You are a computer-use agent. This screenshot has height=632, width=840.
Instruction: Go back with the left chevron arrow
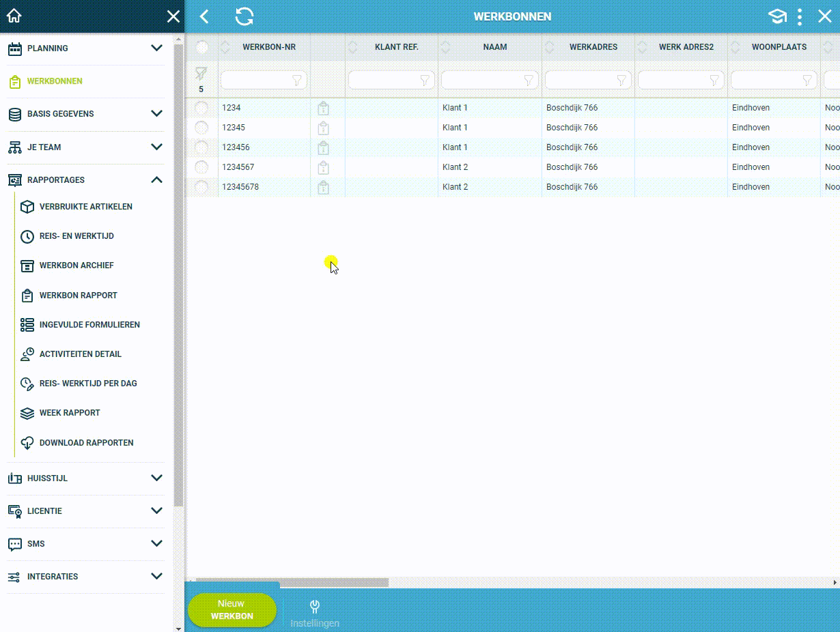(204, 16)
